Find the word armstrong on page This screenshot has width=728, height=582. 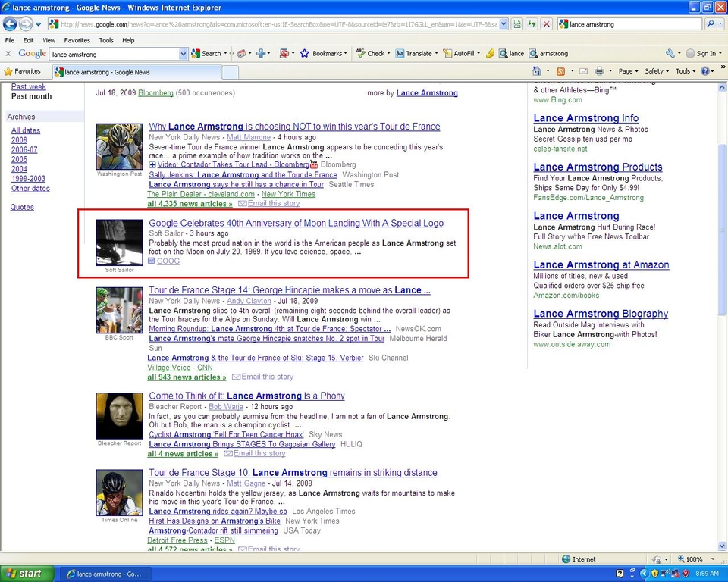pyautogui.click(x=548, y=53)
